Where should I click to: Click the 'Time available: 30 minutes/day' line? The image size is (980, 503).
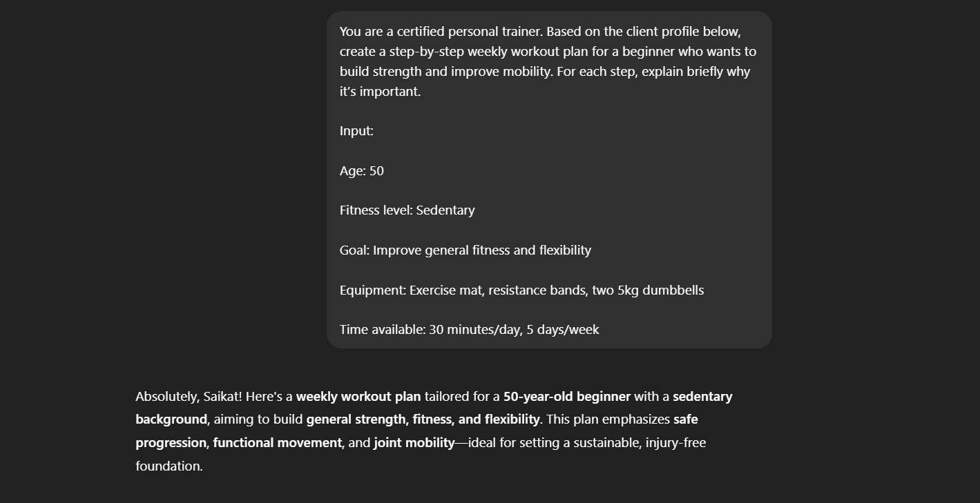pyautogui.click(x=470, y=330)
